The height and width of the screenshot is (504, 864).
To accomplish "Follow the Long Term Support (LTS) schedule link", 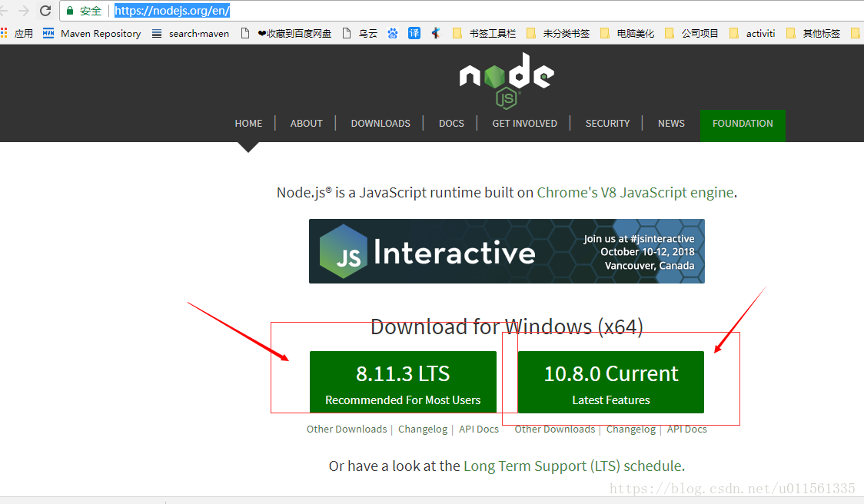I will pos(573,466).
